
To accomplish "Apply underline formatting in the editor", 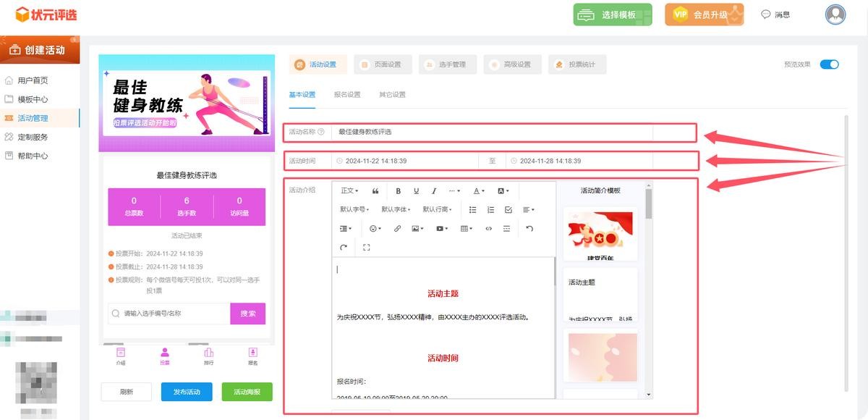I will point(416,191).
